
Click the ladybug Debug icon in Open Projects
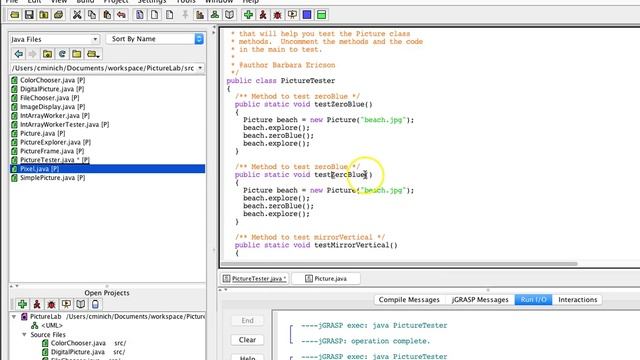[51, 304]
